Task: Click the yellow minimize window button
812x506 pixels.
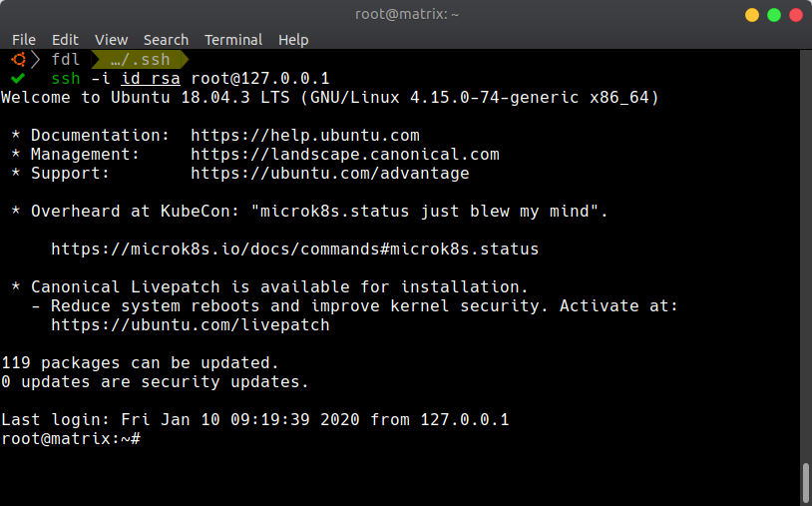Action: pos(752,15)
